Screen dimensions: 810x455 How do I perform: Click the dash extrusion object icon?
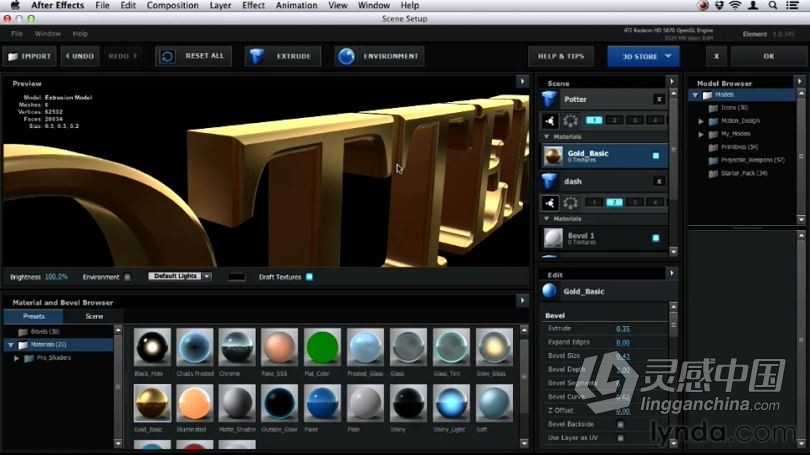click(549, 181)
